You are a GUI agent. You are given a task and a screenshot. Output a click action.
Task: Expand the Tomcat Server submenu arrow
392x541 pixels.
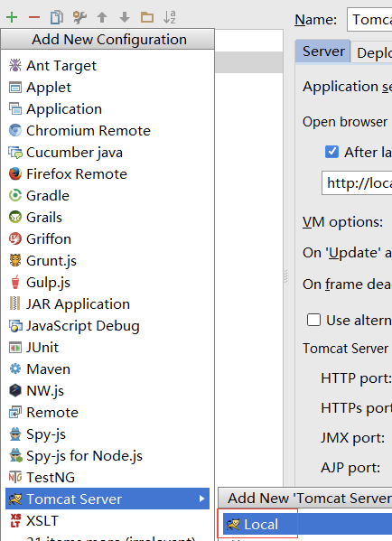[x=201, y=499]
